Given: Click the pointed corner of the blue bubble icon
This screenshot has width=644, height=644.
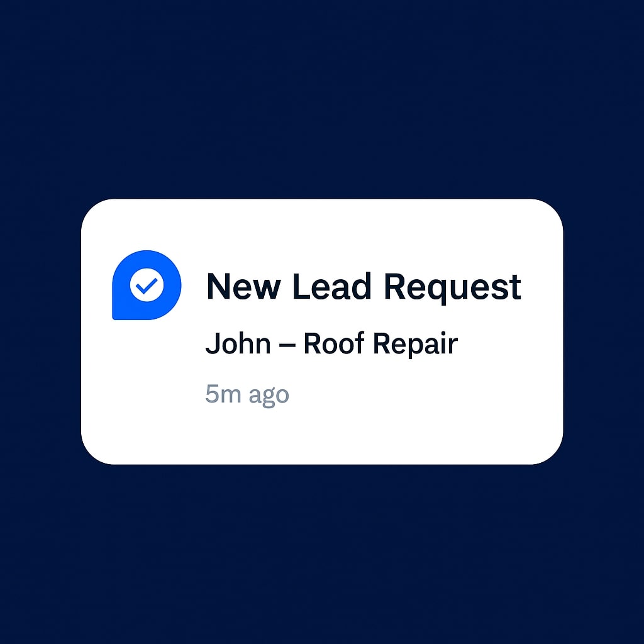Looking at the screenshot, I should (116, 316).
